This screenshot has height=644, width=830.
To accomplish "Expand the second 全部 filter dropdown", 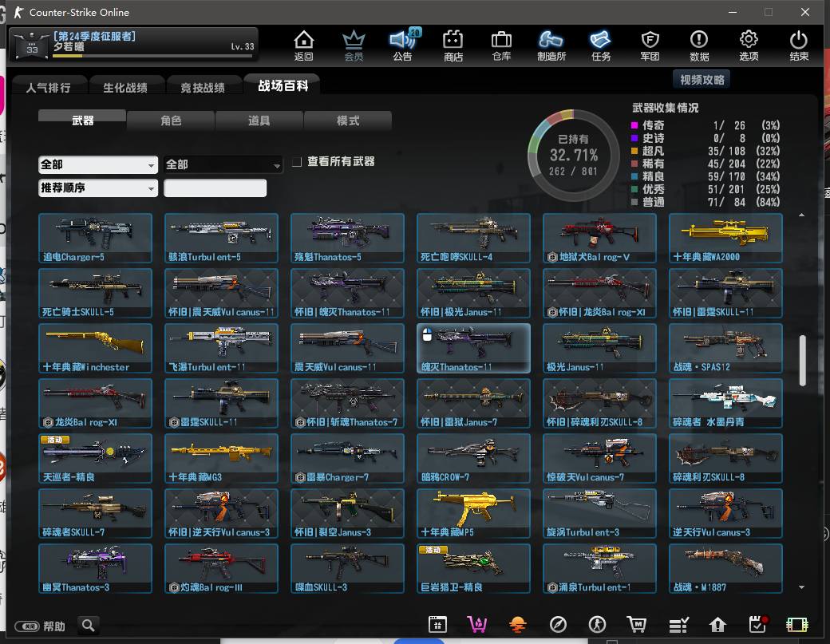I will [223, 164].
